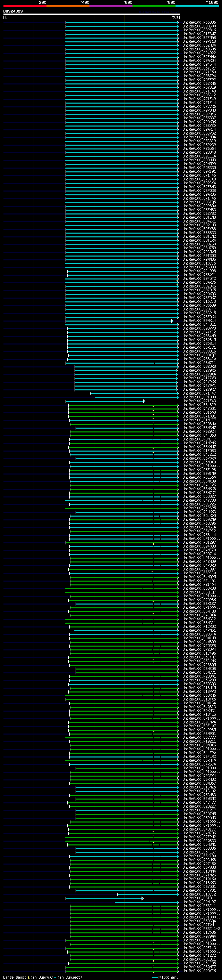
Task: Select hit label UniRef100_P63241-2
Action: pyautogui.click(x=201, y=929)
